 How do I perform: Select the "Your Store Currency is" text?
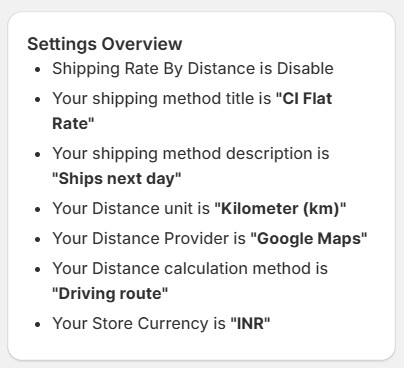(x=139, y=323)
